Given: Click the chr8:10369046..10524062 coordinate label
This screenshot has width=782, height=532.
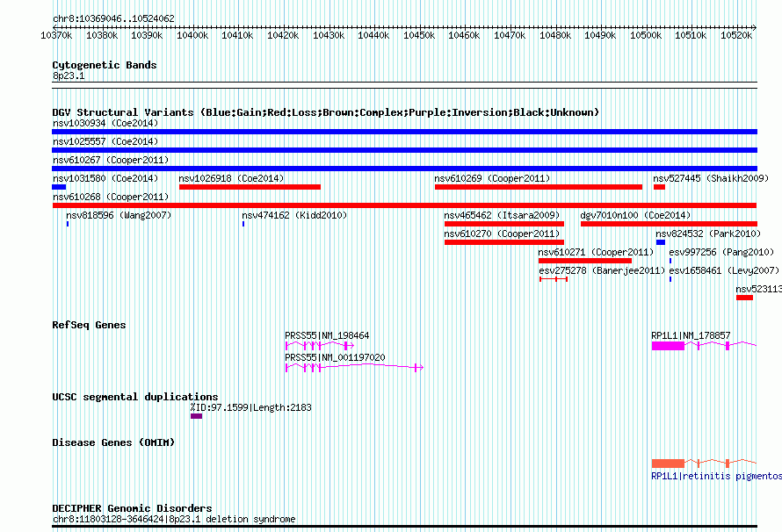Looking at the screenshot, I should click(113, 18).
